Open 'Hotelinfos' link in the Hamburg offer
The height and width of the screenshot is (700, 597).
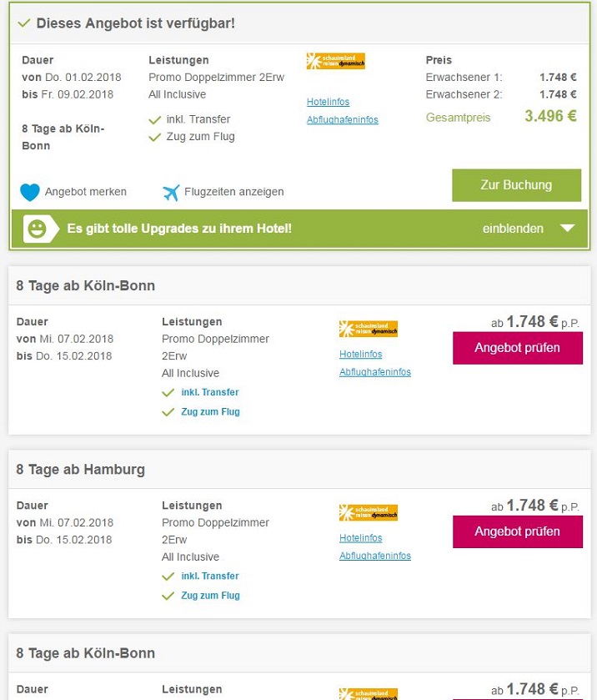click(360, 538)
